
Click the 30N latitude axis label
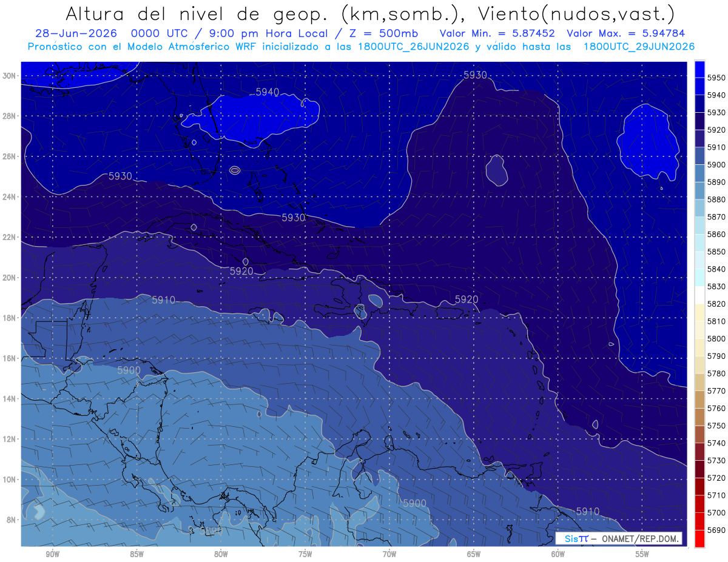tap(8, 76)
